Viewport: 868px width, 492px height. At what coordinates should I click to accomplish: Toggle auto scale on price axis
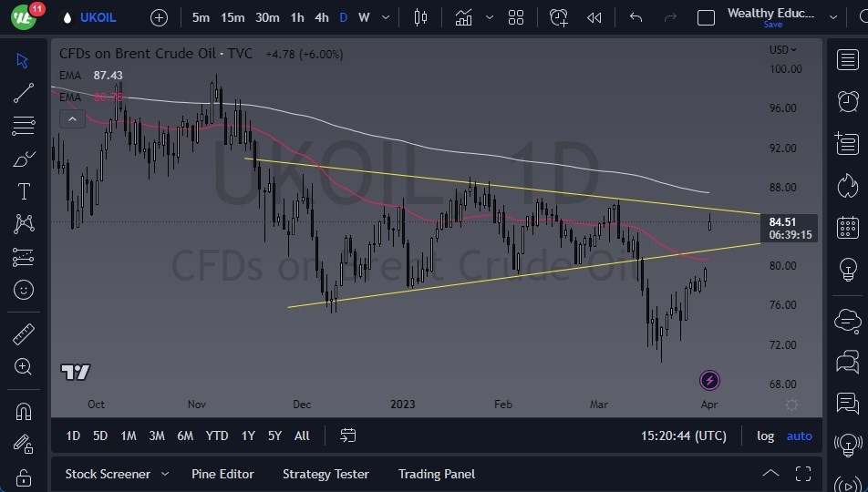pos(799,436)
